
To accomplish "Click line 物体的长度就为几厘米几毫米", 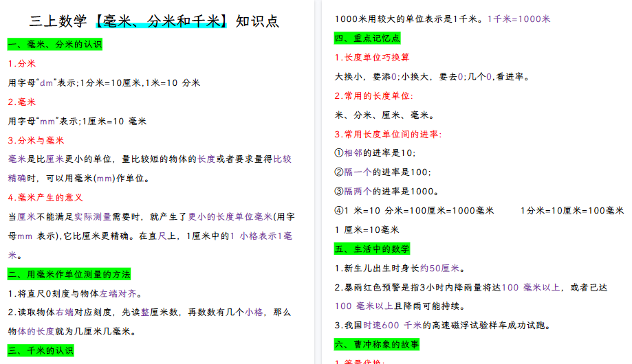I will pos(72,332).
